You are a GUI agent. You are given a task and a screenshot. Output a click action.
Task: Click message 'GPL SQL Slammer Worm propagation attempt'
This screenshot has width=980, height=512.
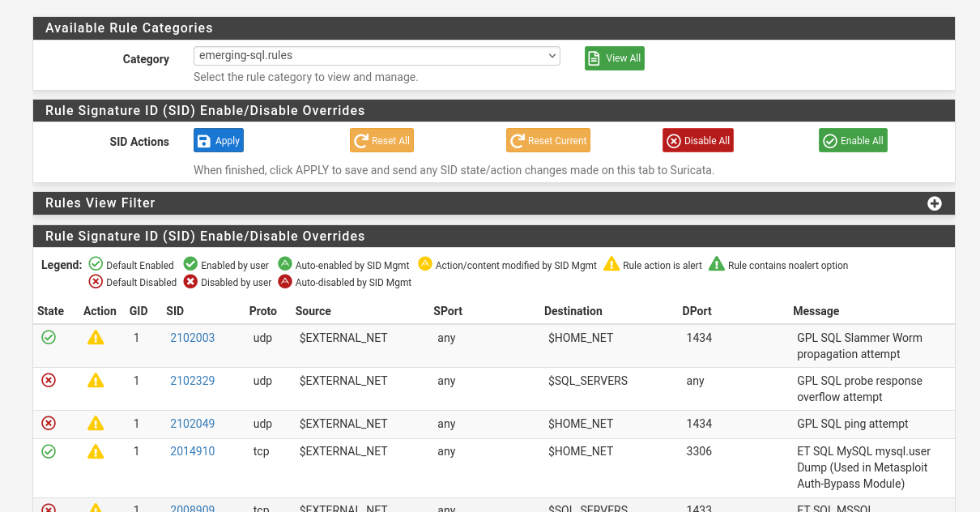[859, 346]
